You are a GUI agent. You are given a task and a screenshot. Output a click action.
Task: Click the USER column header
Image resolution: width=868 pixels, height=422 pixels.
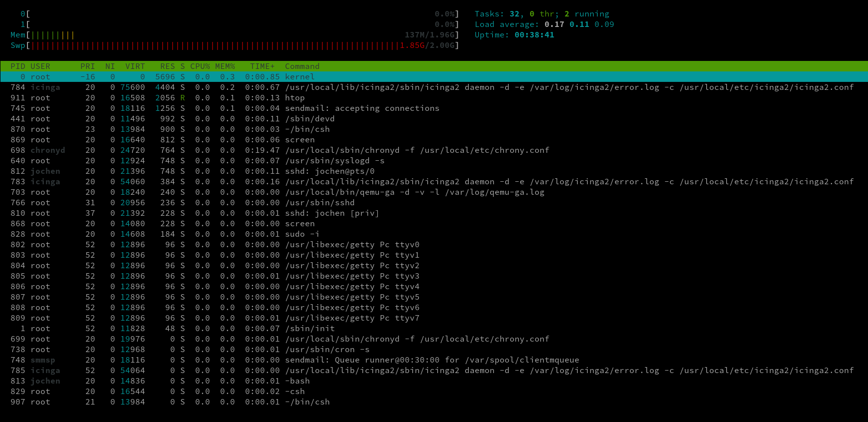coord(40,66)
